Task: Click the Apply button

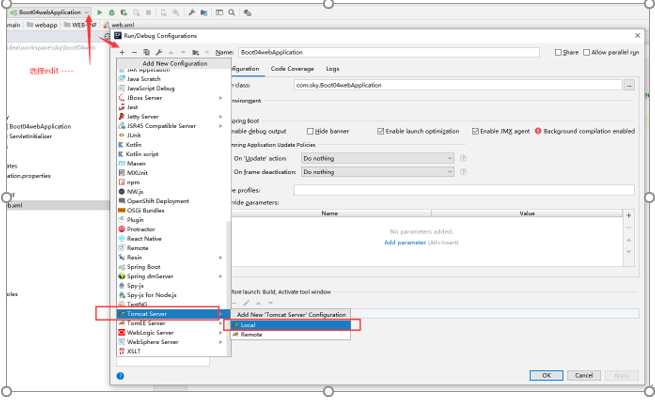Action: (622, 375)
